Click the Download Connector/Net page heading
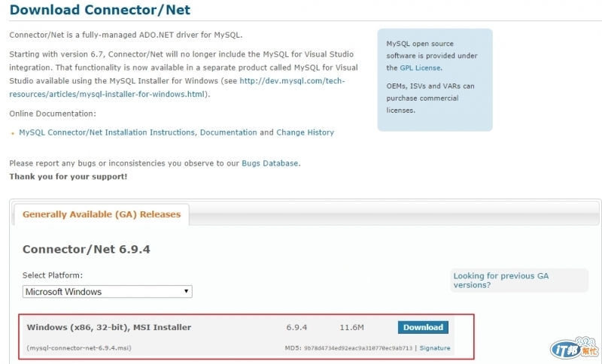The height and width of the screenshot is (364, 602). pyautogui.click(x=100, y=11)
